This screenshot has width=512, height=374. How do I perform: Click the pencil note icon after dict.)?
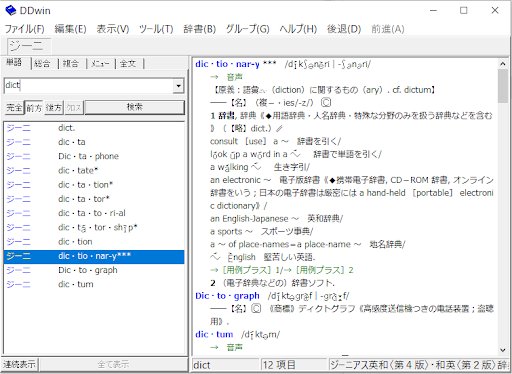(279, 128)
